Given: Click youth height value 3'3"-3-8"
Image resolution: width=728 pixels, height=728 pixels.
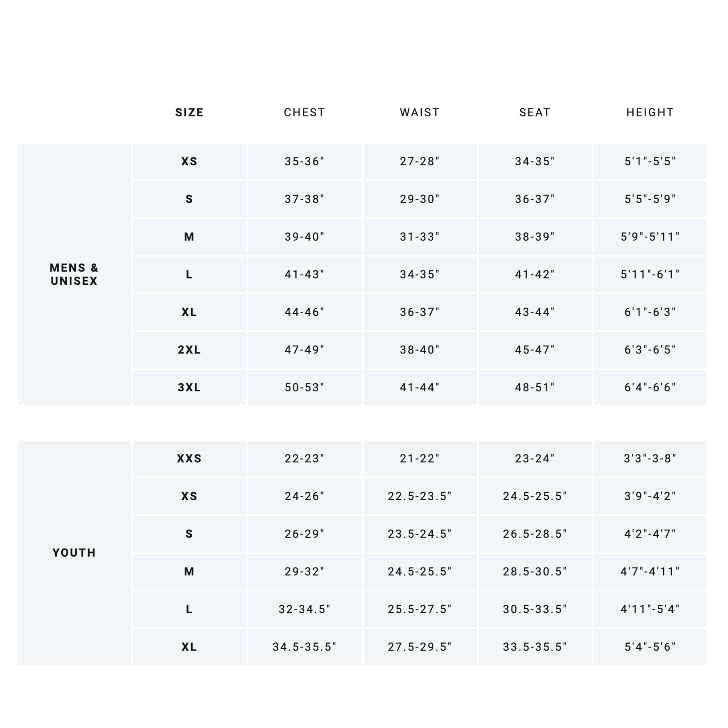Looking at the screenshot, I should (x=650, y=458).
